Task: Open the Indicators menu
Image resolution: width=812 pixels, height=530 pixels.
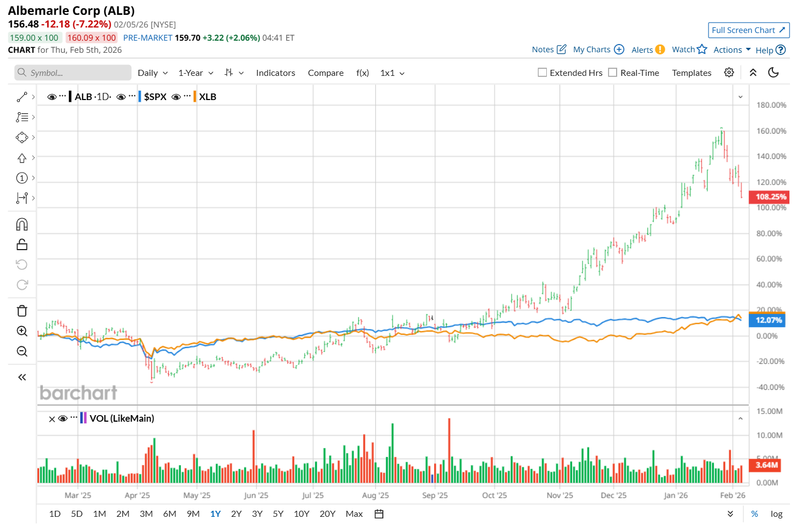Action: (276, 73)
